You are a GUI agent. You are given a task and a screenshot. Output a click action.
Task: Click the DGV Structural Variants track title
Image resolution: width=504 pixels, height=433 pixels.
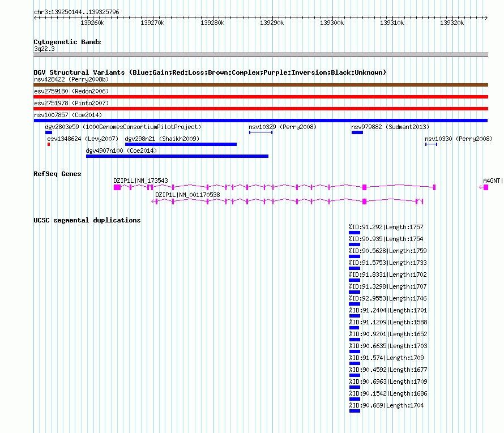coord(210,72)
